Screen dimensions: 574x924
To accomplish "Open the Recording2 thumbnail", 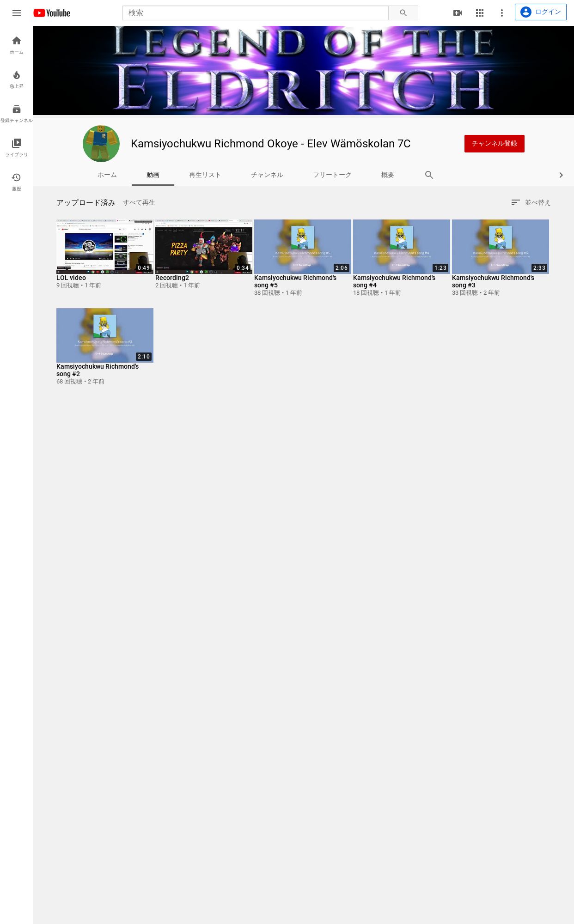I will [x=204, y=247].
